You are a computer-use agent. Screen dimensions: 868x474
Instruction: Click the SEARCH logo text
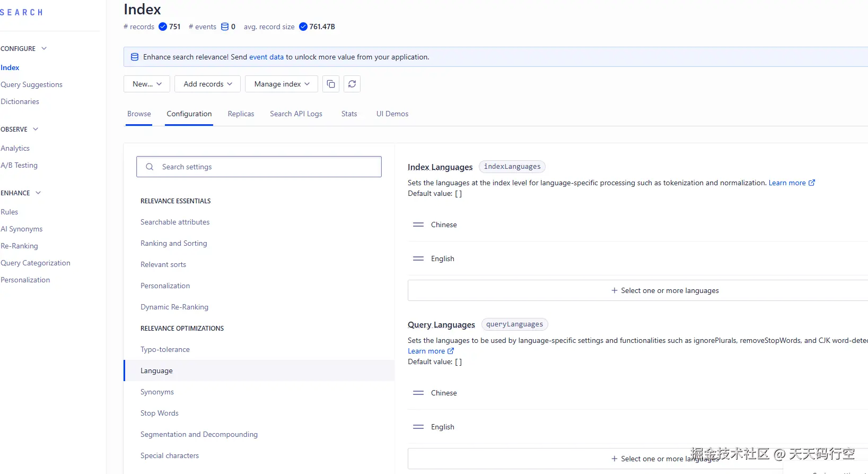[21, 12]
